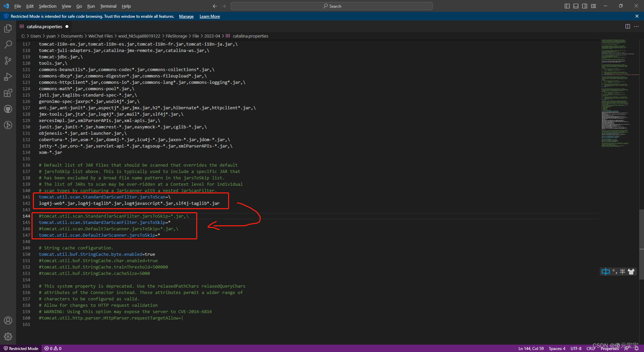The height and width of the screenshot is (352, 644).
Task: Click Ln 144, Col 59 in status bar
Action: (531, 348)
